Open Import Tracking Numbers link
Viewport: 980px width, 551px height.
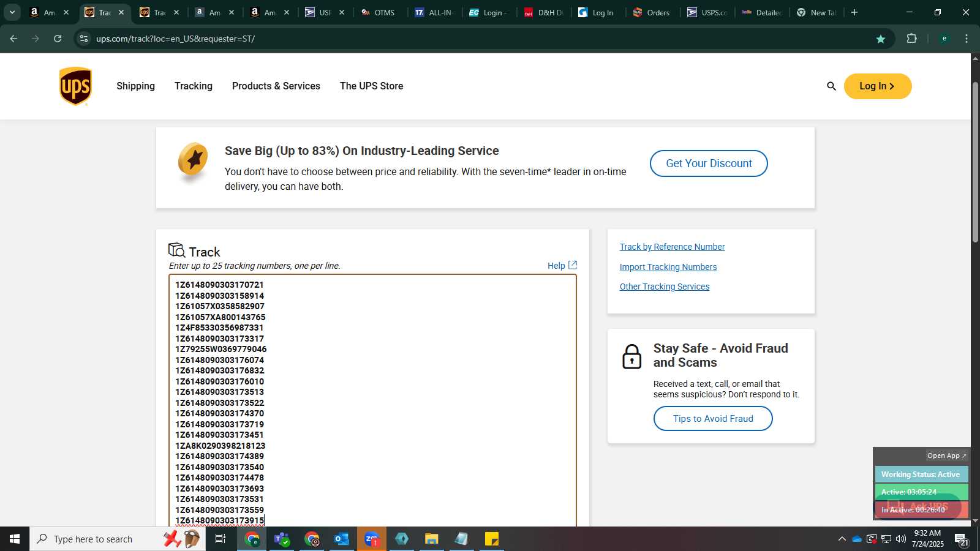coord(668,267)
